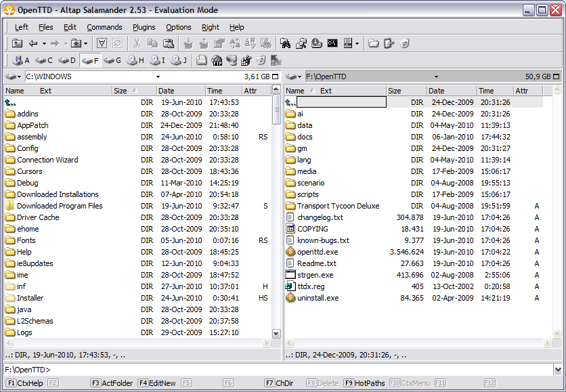Open Network neighborhood computer icon

point(232,60)
